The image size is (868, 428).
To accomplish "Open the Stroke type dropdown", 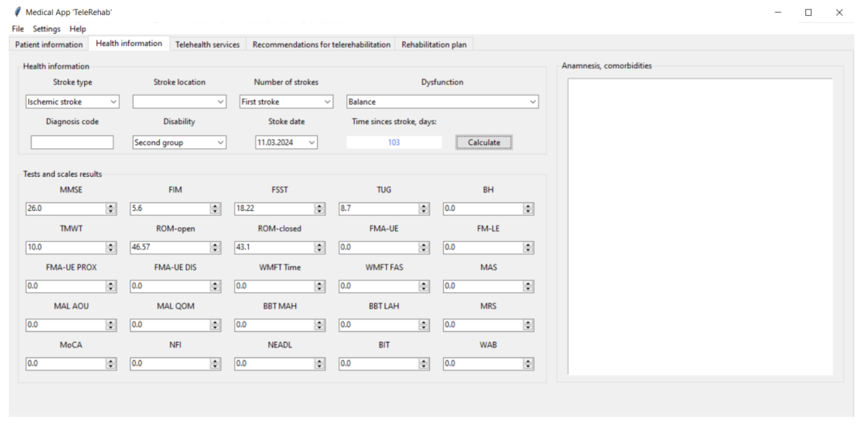I will pos(113,102).
